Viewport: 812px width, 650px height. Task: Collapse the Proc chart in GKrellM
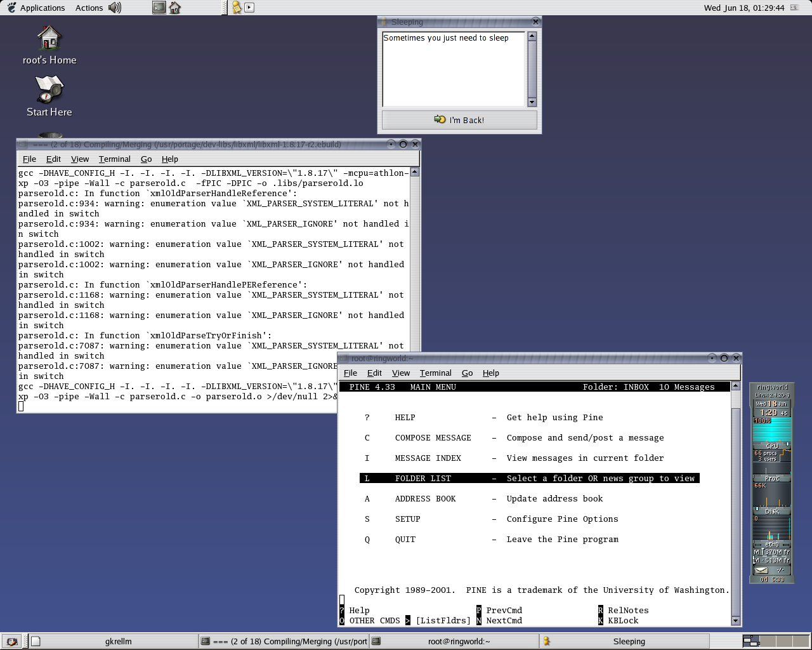[771, 477]
